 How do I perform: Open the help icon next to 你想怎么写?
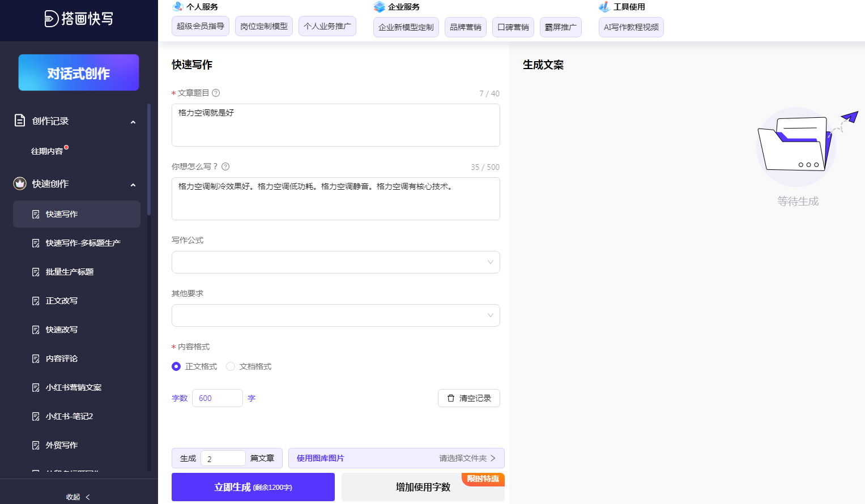(225, 166)
